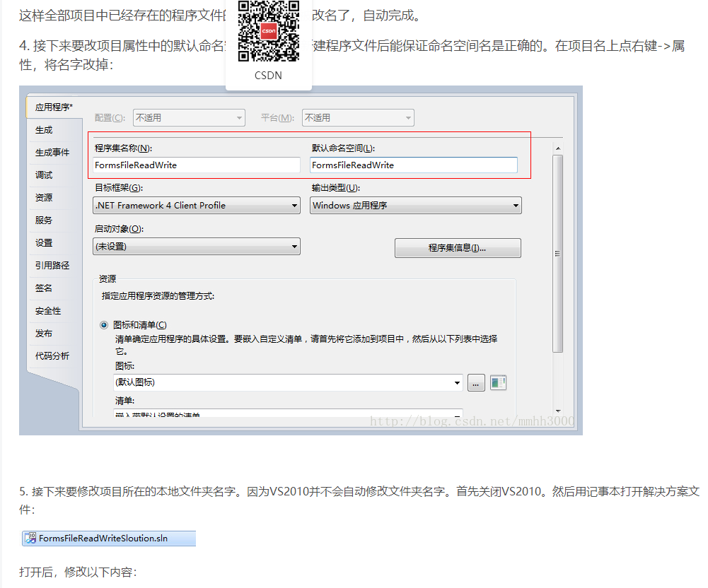Click the scrollbar up arrow
This screenshot has width=708, height=588.
(x=558, y=148)
